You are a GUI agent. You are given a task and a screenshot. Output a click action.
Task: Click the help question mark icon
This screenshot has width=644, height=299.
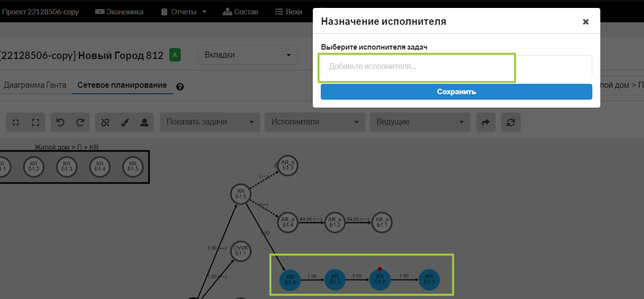click(180, 87)
